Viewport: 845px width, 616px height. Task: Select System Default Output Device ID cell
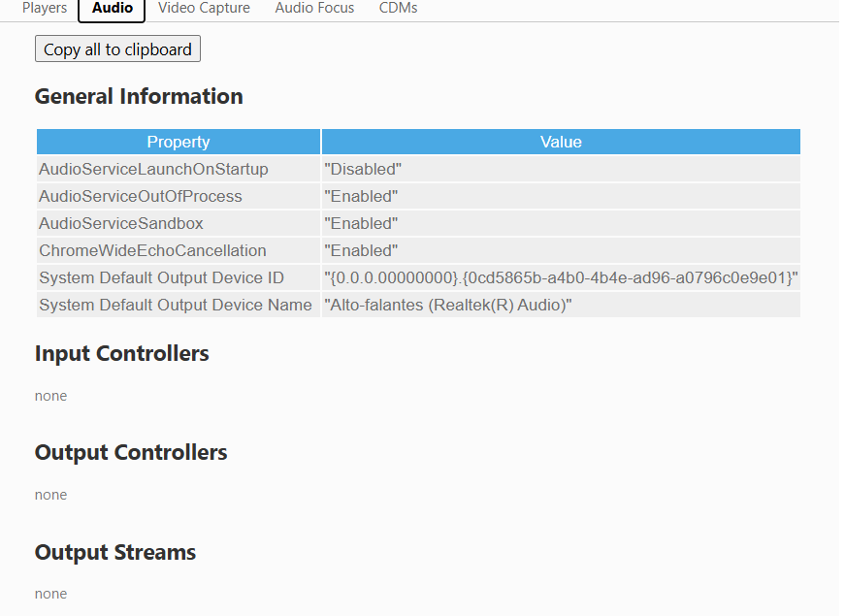click(x=179, y=278)
